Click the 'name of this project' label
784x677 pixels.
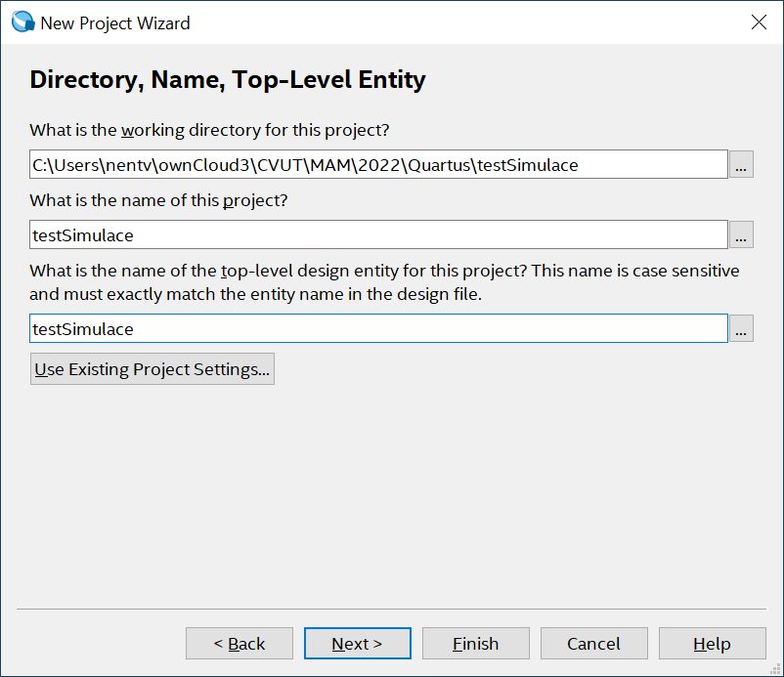pyautogui.click(x=158, y=200)
